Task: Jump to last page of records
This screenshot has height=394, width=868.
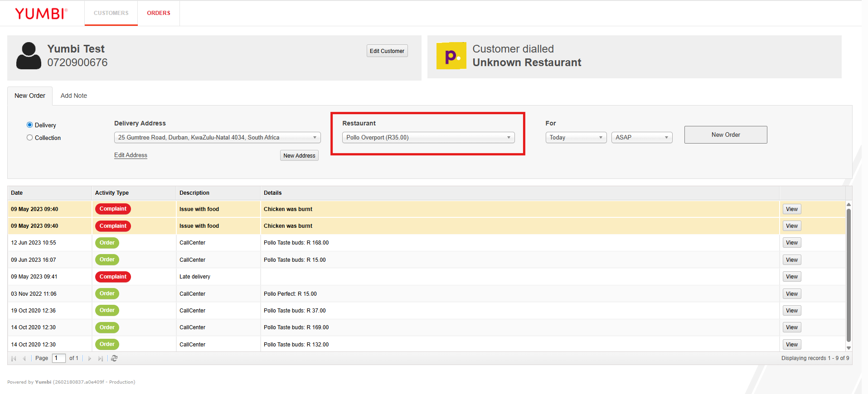Action: (100, 358)
